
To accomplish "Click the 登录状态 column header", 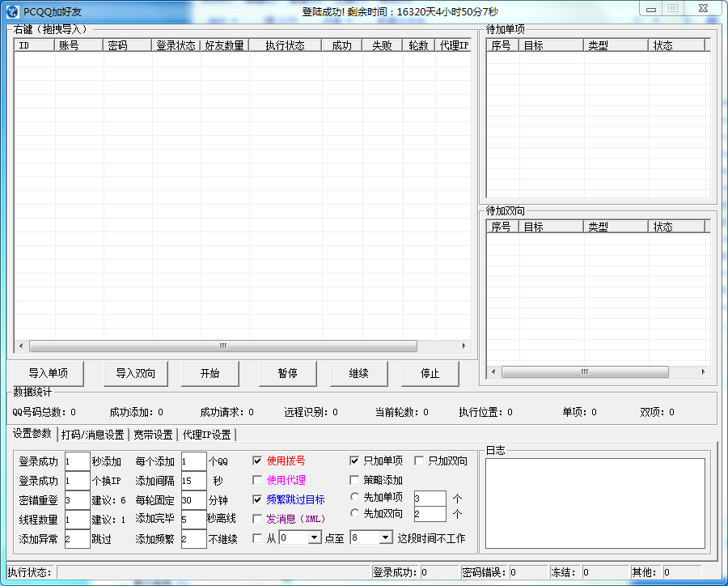I will pyautogui.click(x=176, y=45).
